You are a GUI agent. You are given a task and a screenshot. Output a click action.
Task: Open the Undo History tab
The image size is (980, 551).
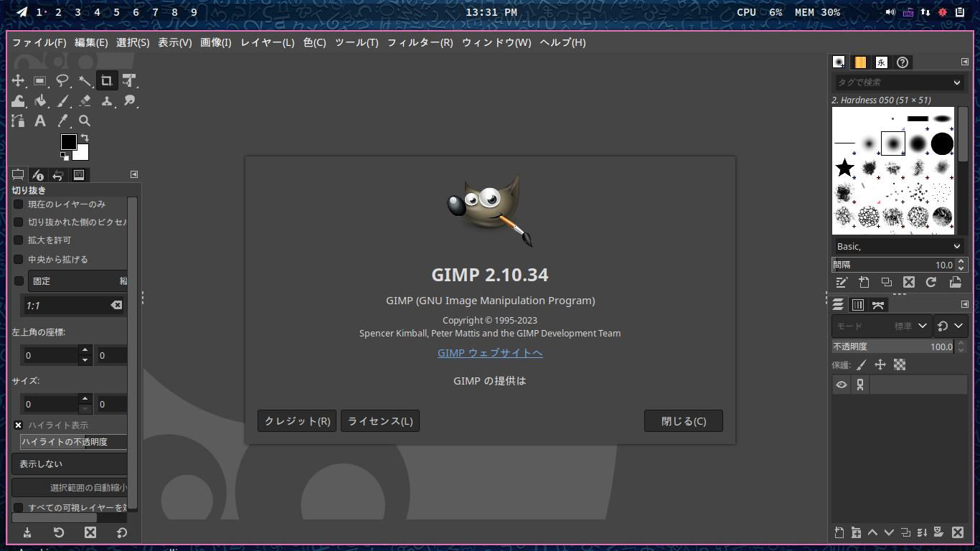tap(59, 174)
